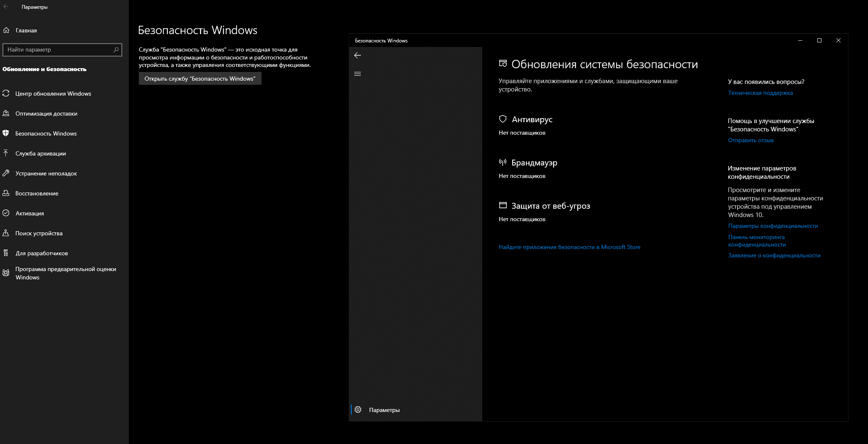Click the gear icon beside Параметры
Screen dimensions: 868x444
coord(358,410)
